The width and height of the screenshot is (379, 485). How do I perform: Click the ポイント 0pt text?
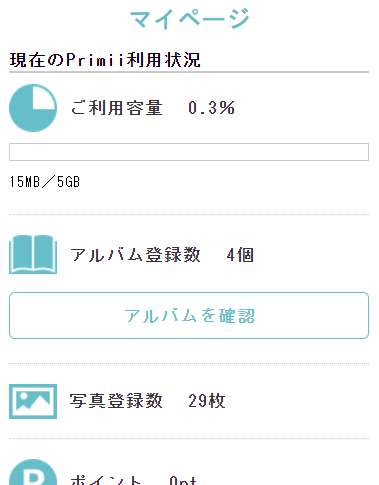point(133,480)
